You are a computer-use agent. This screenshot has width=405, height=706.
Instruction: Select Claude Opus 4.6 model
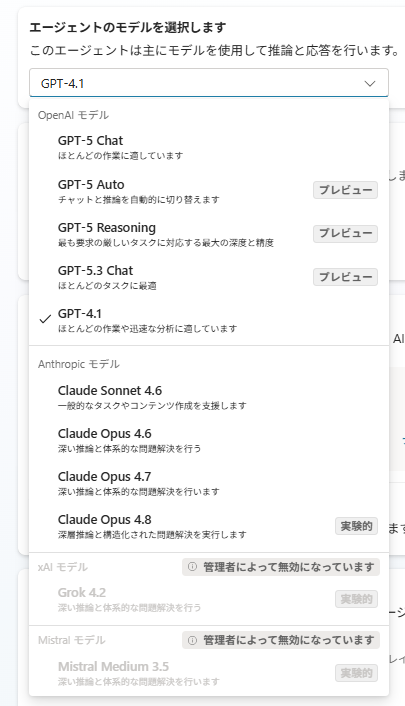pyautogui.click(x=209, y=440)
